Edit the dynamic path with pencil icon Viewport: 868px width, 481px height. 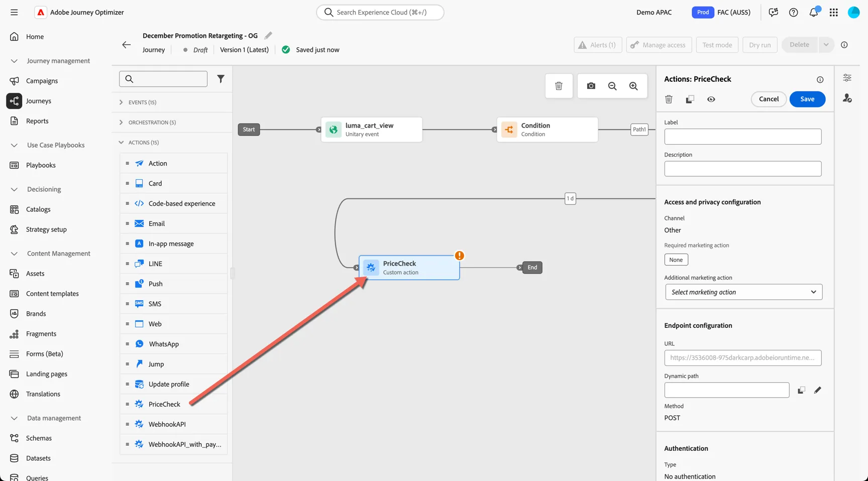tap(818, 390)
